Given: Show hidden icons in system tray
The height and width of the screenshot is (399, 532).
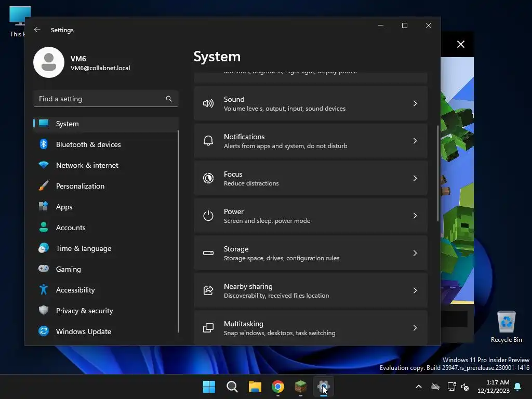Looking at the screenshot, I should coord(419,387).
